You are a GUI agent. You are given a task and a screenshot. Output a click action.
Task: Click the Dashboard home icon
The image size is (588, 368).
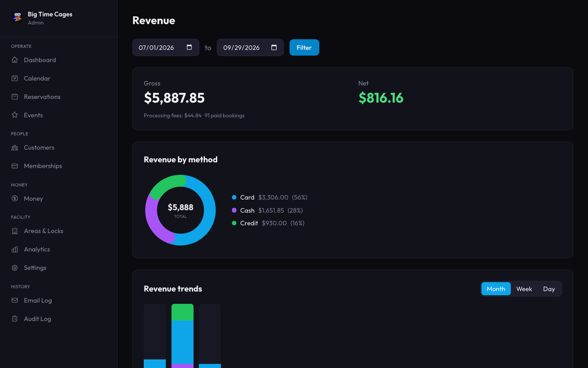[15, 60]
